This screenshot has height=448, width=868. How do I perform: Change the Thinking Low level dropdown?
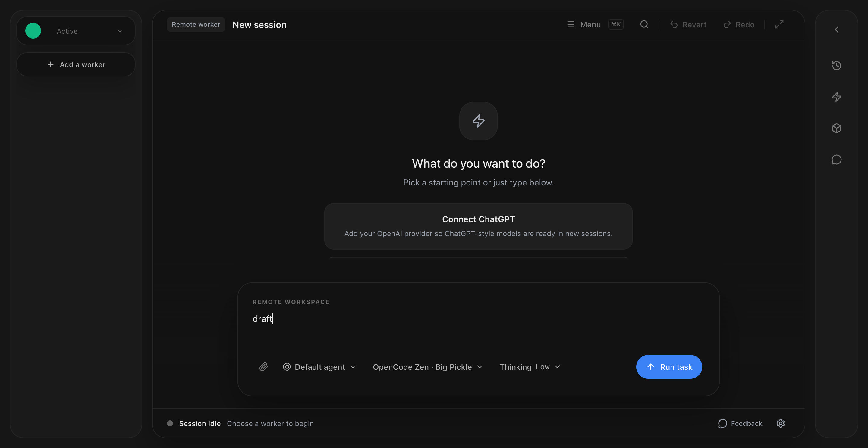click(x=529, y=366)
